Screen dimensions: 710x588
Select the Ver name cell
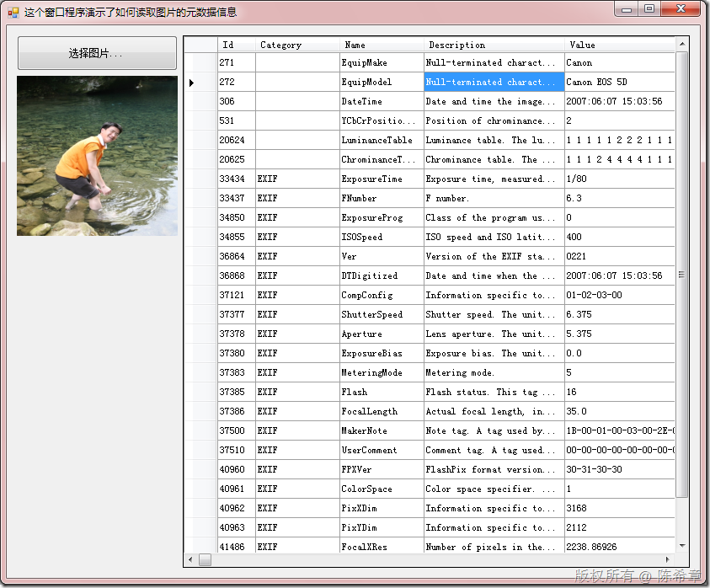[x=382, y=256]
